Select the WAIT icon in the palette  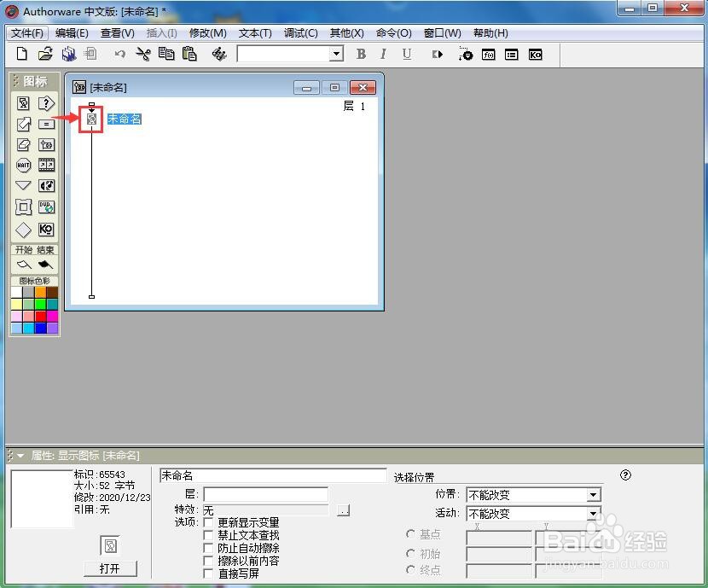24,166
